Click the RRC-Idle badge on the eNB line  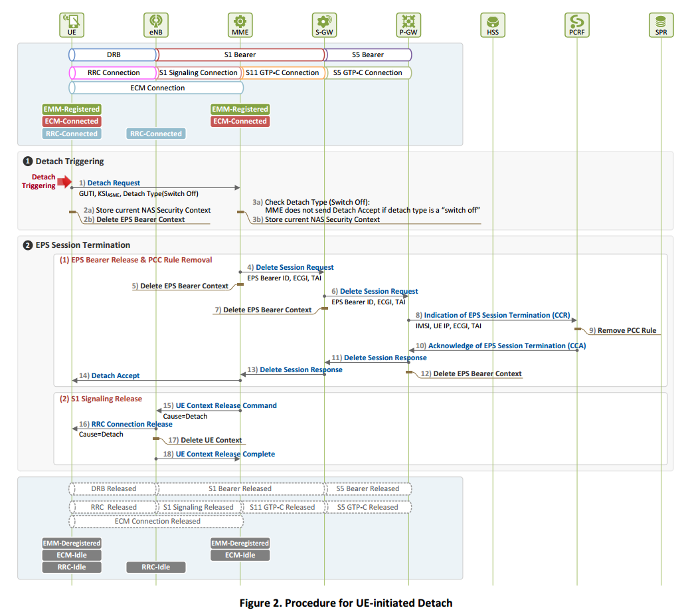pyautogui.click(x=156, y=567)
